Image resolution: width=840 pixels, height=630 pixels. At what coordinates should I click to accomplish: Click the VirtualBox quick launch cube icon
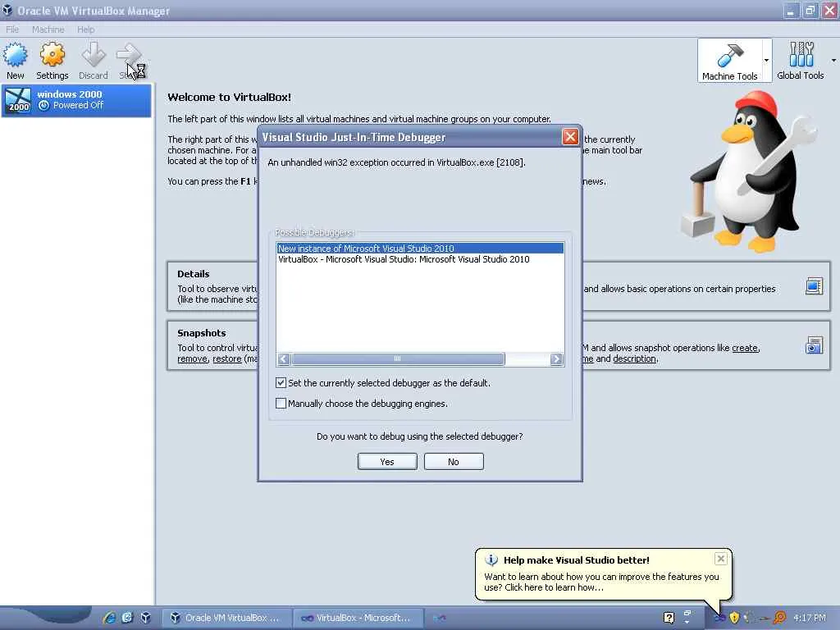point(145,618)
